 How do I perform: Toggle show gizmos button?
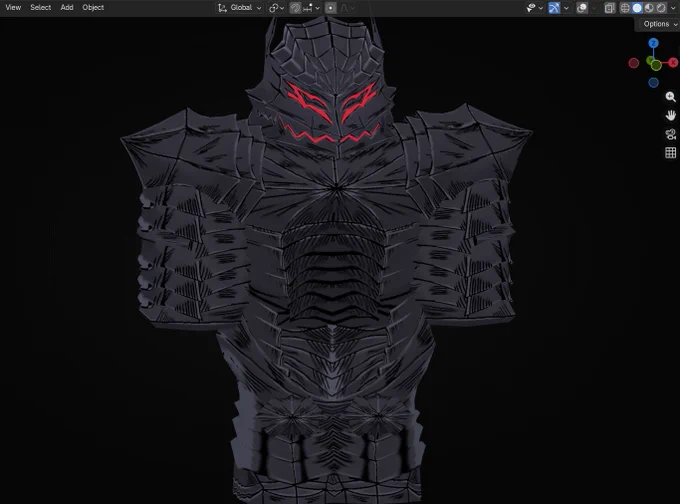pyautogui.click(x=554, y=8)
